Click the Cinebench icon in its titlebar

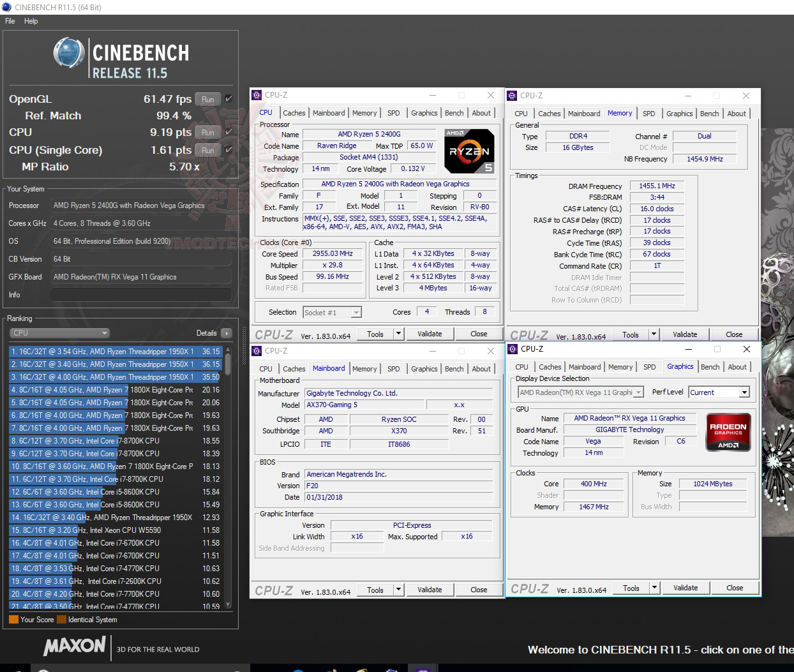(x=7, y=7)
